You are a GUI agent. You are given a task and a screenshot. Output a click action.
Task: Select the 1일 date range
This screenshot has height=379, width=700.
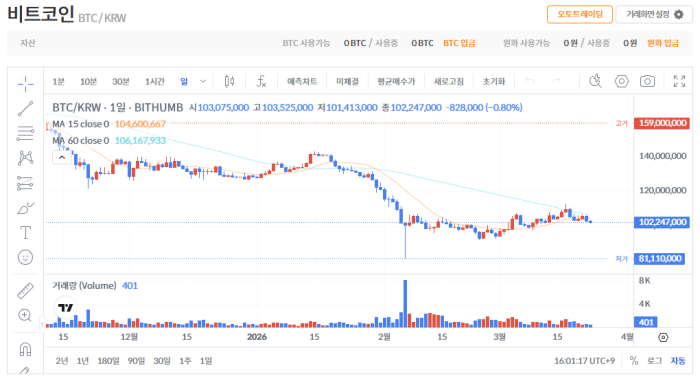click(x=206, y=361)
